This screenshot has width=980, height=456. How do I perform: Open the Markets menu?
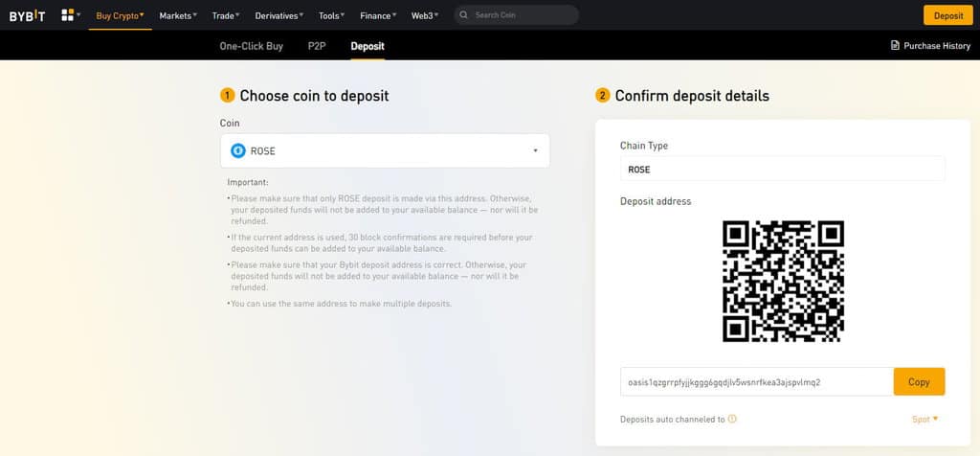coord(177,15)
